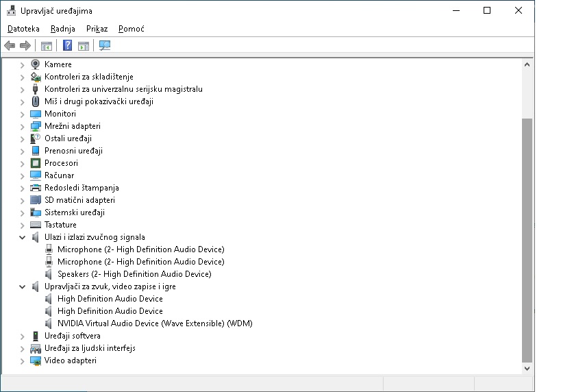Click the vertical scrollbar down arrow
561x392 pixels.
527,368
